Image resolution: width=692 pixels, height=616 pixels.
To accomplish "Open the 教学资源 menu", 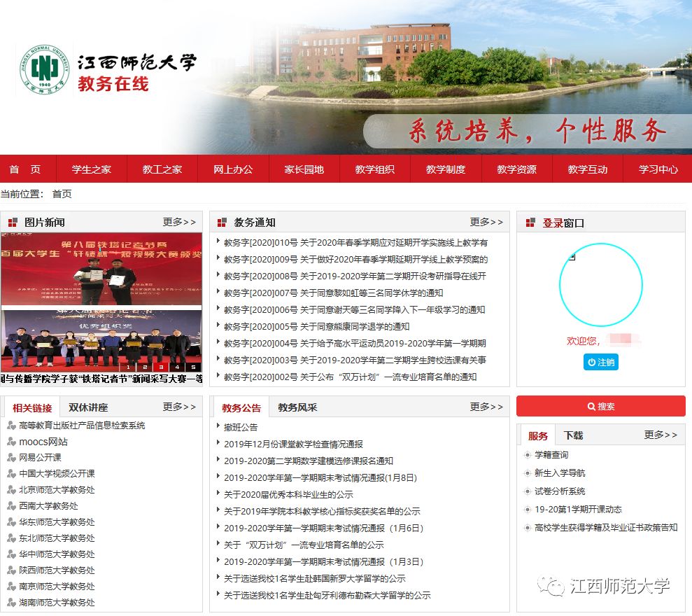I will tap(516, 169).
